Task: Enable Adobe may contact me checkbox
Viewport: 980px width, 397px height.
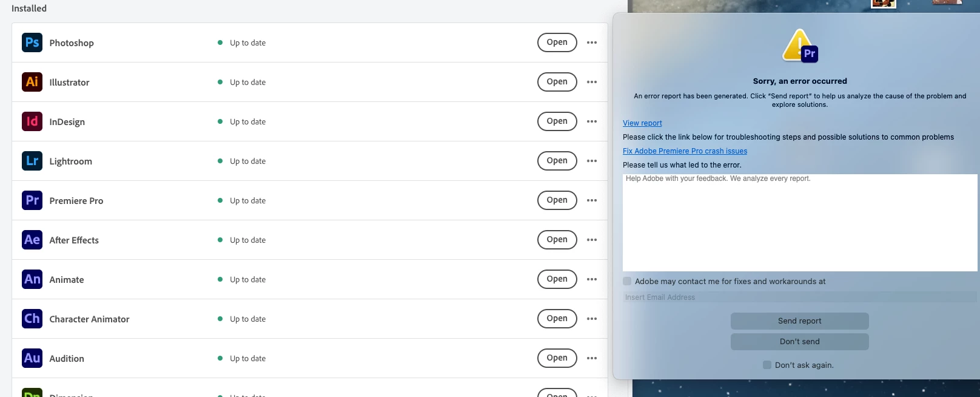Action: click(x=627, y=281)
